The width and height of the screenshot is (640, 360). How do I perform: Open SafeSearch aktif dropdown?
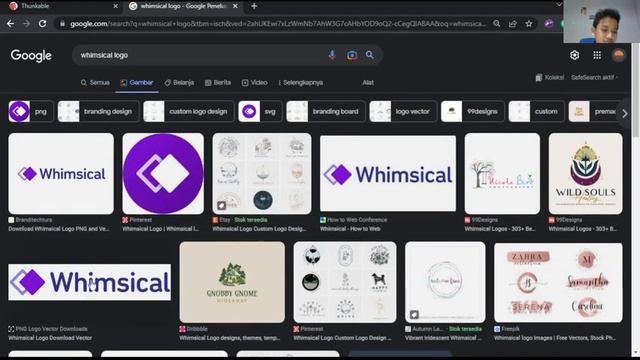[x=594, y=77]
